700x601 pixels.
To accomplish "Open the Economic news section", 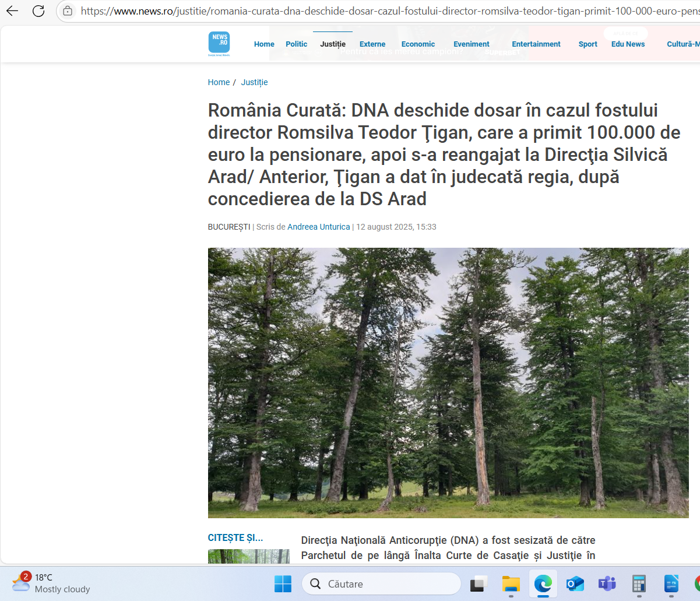I will [x=418, y=44].
